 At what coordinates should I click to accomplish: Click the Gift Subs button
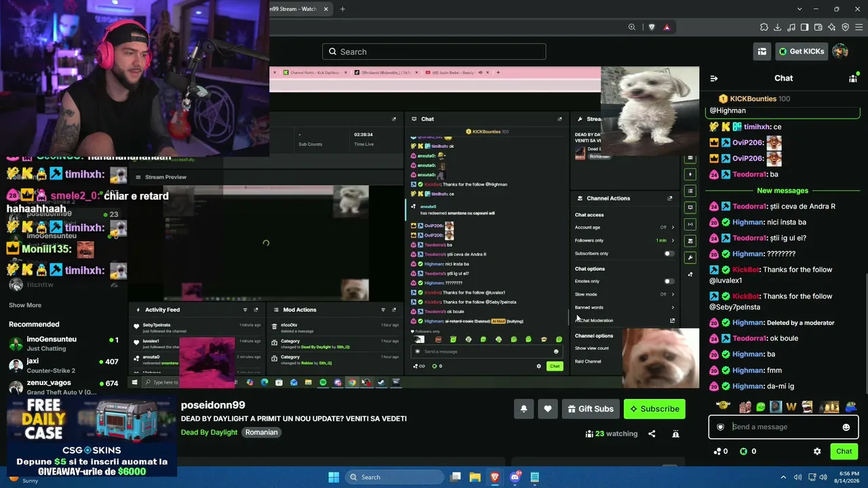pos(590,409)
